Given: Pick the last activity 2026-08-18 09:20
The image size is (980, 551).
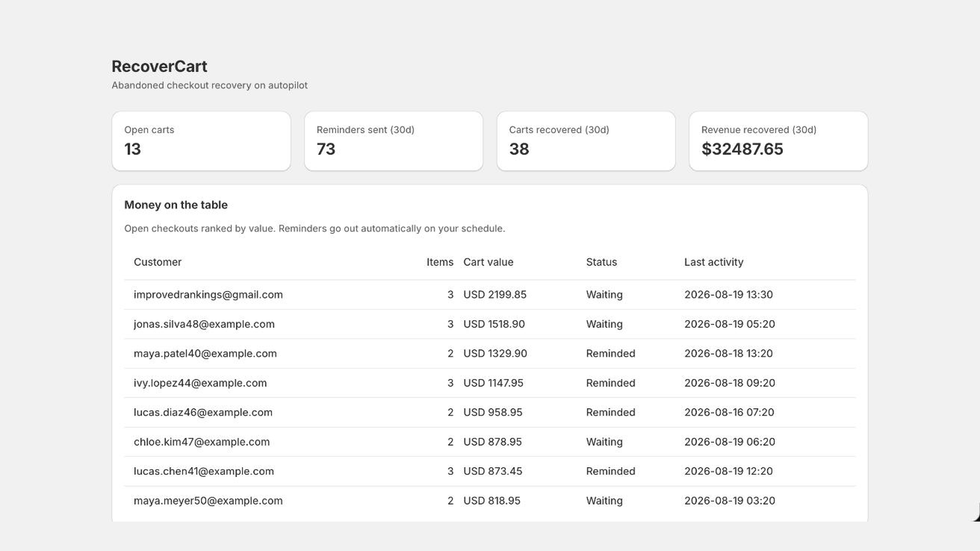Looking at the screenshot, I should click(729, 383).
